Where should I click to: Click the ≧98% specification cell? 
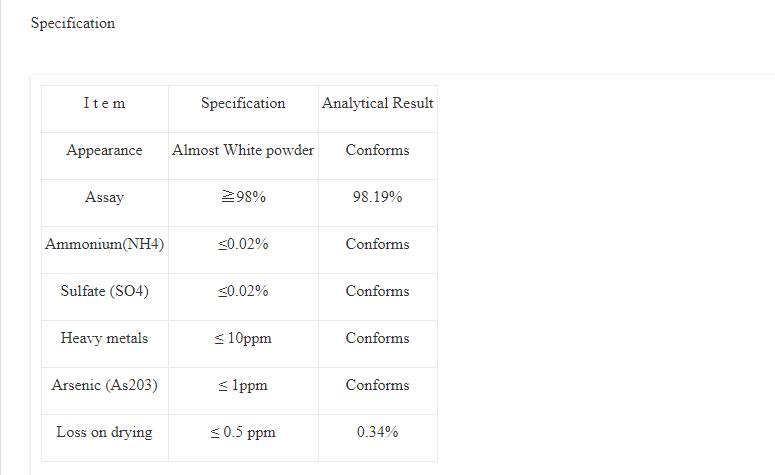(x=243, y=197)
